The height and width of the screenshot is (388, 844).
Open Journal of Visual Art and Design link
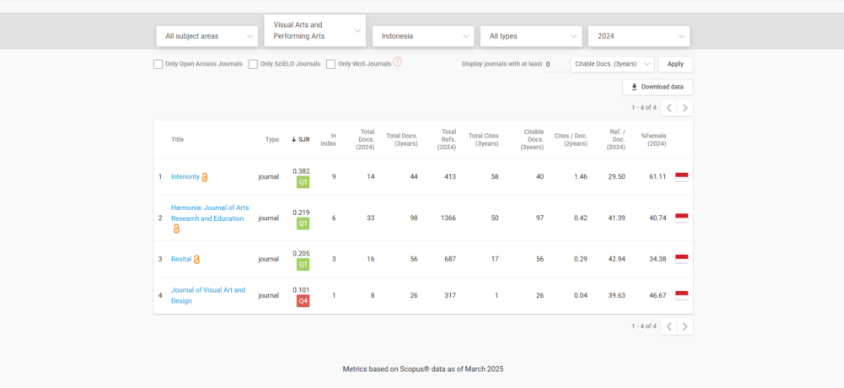tap(208, 295)
